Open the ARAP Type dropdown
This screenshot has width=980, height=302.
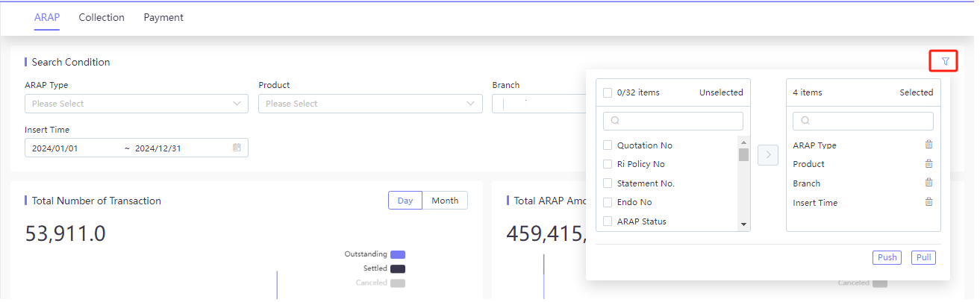[x=137, y=104]
